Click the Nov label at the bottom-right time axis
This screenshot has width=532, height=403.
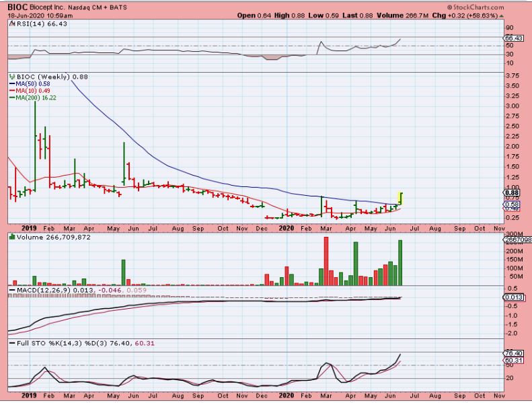click(499, 396)
